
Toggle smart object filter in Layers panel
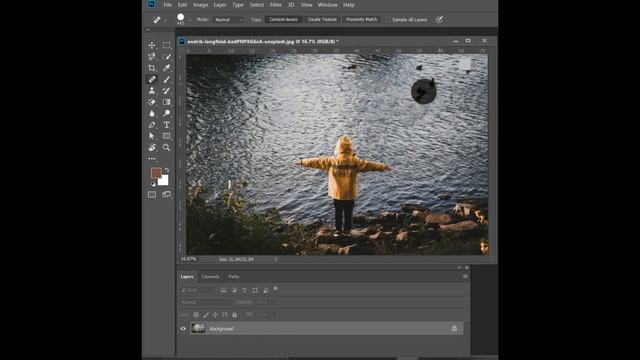click(266, 291)
